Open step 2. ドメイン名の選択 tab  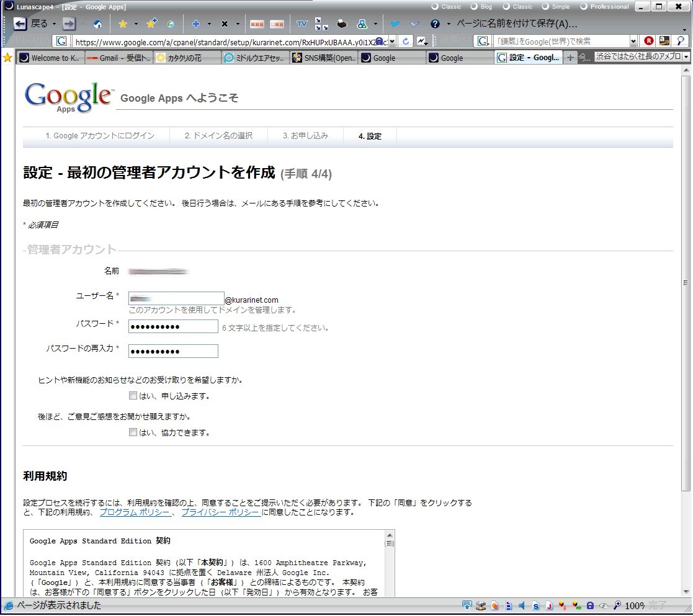pyautogui.click(x=218, y=136)
